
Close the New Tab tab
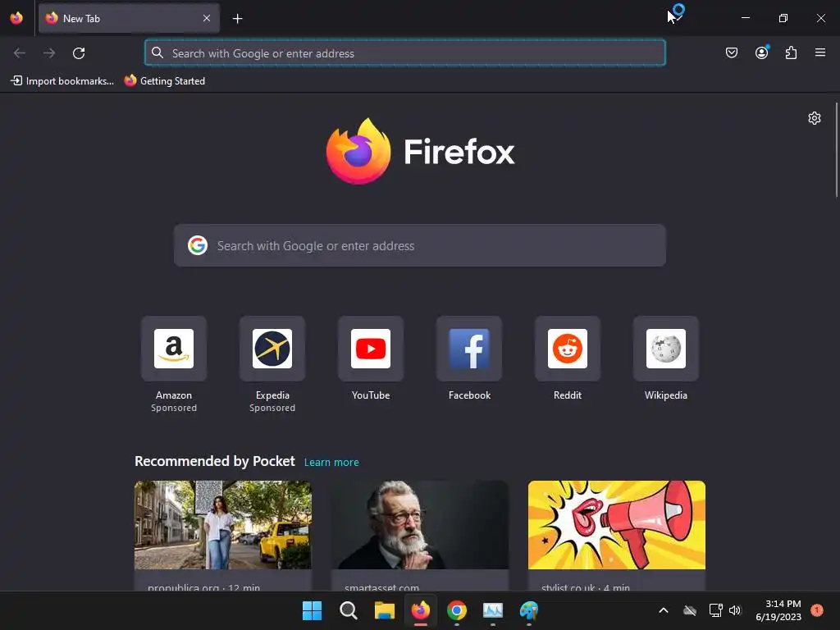tap(207, 18)
